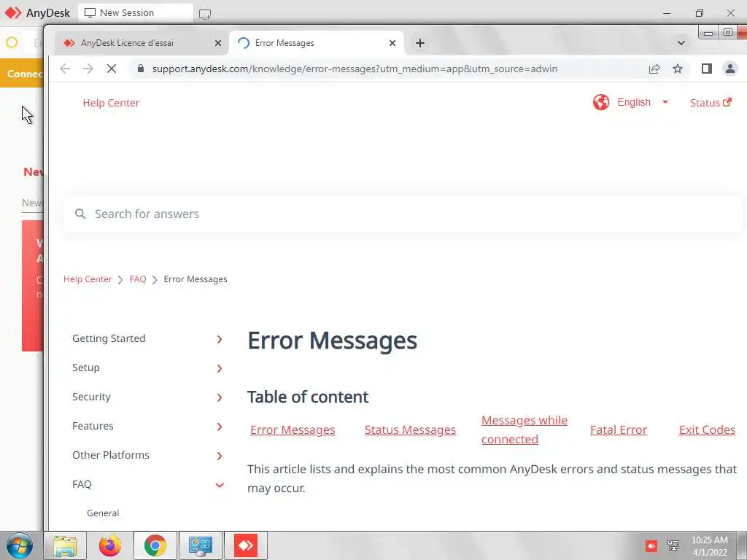Click the AnyDesk logo in title bar

(13, 13)
